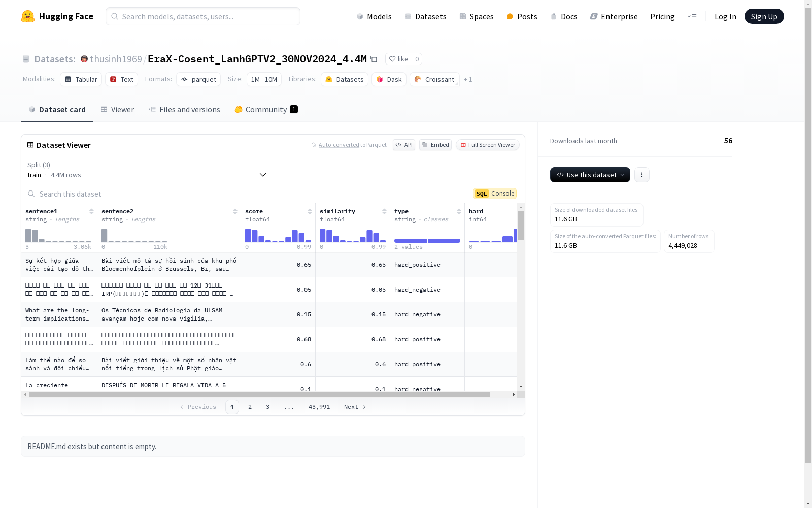Filter by Text modality tag
Image resolution: width=812 pixels, height=508 pixels.
tap(122, 79)
